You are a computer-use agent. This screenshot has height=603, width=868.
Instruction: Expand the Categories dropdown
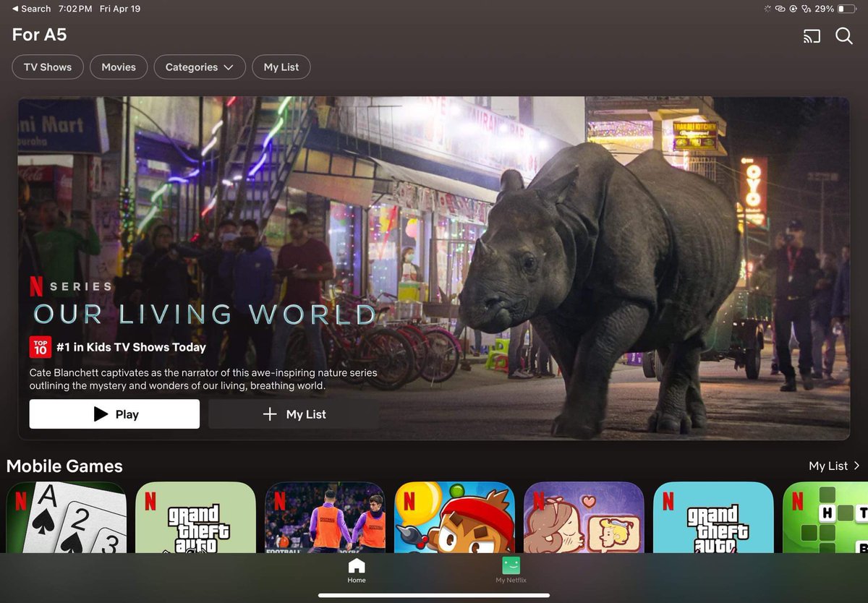[x=200, y=67]
